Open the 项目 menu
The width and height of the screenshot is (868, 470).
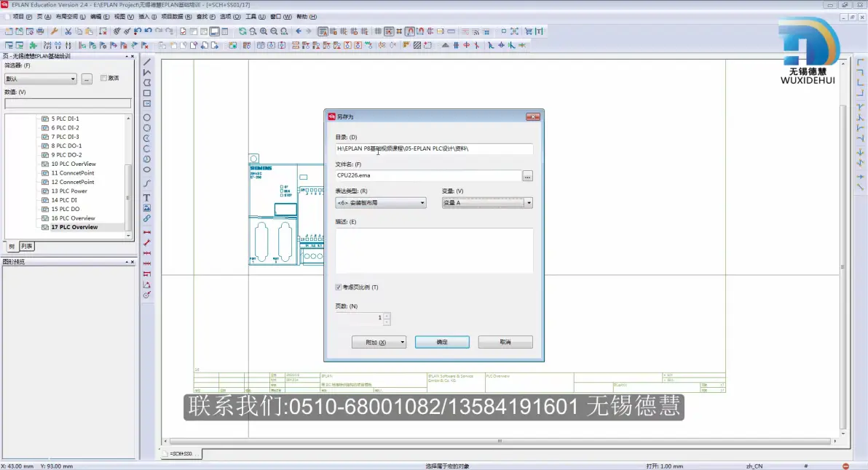coord(22,17)
